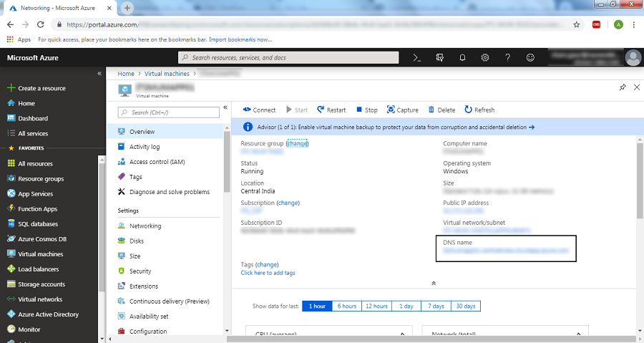This screenshot has width=644, height=343.
Task: Select 6 hours data range
Action: 346,306
